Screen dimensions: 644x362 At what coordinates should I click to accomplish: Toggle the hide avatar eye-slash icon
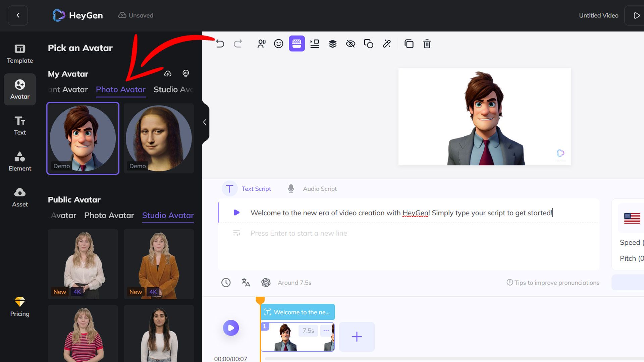[351, 44]
